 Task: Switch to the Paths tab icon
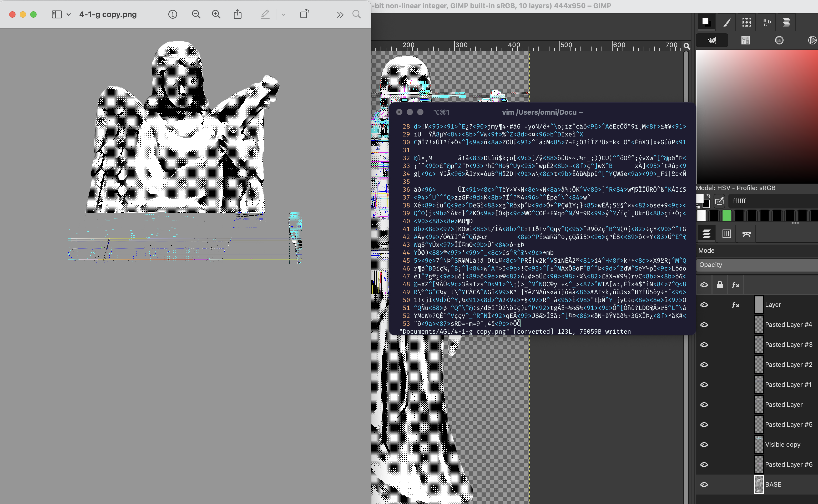pyautogui.click(x=747, y=234)
